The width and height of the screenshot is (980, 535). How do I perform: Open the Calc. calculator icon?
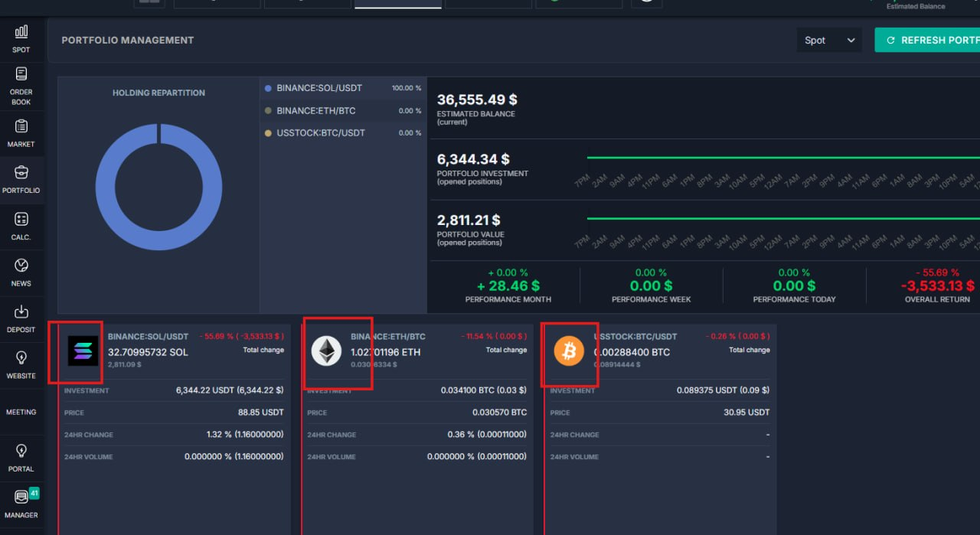(x=21, y=220)
